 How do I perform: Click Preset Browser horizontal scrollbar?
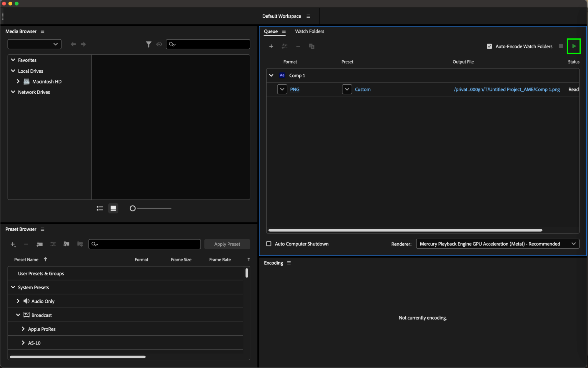coord(78,357)
